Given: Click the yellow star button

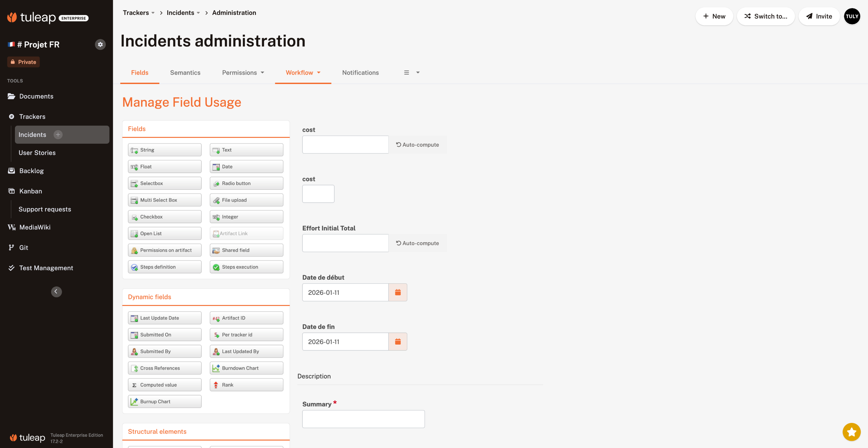Looking at the screenshot, I should pyautogui.click(x=851, y=432).
